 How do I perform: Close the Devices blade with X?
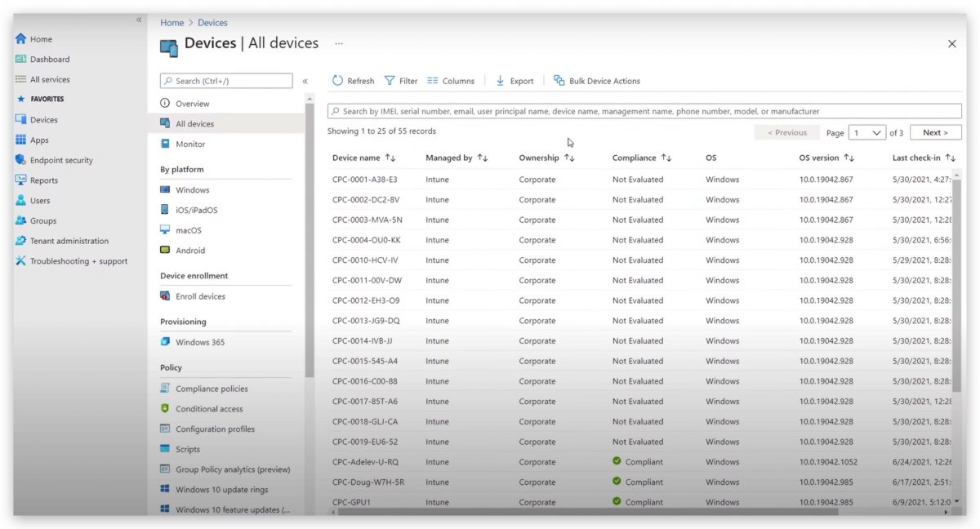point(951,44)
